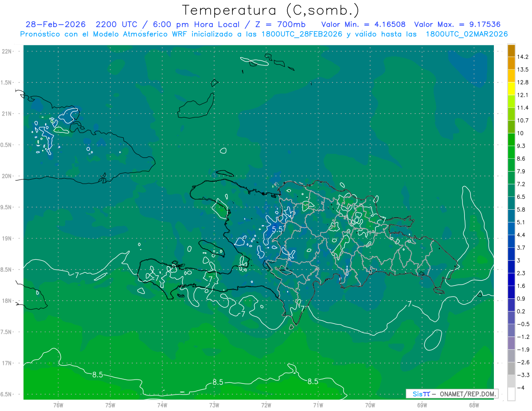Click the "1800UTC_02MAR2026" valid-until time

pos(466,34)
